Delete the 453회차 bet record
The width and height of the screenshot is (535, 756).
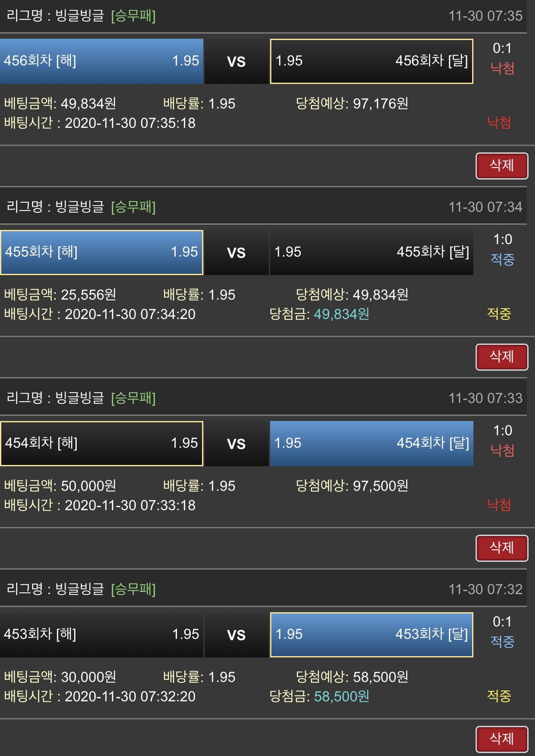tap(501, 739)
